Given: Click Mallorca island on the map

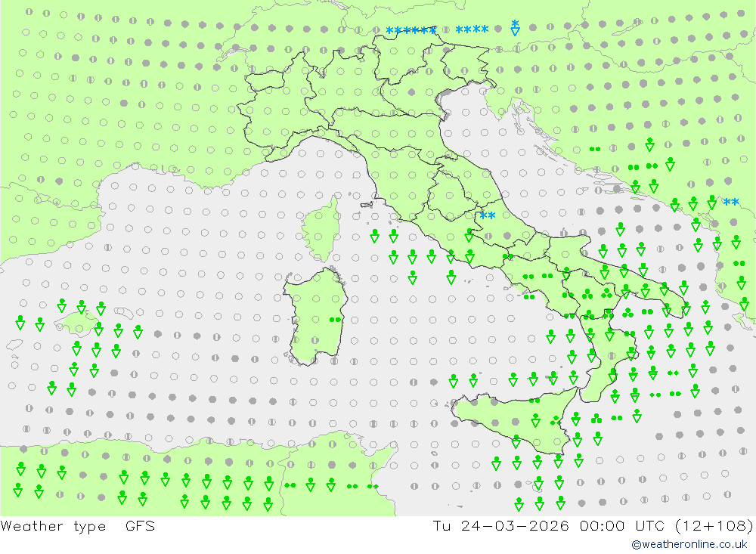Looking at the screenshot, I should (x=77, y=323).
